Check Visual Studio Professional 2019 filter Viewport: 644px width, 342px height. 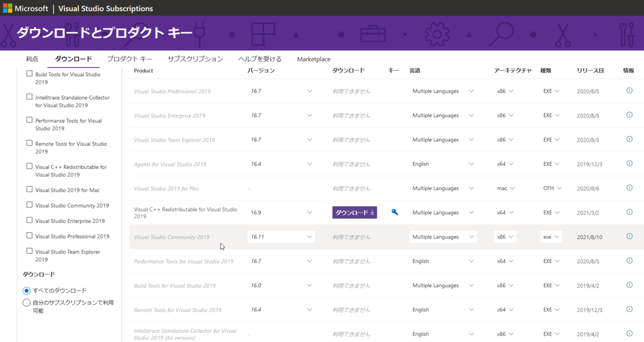30,236
